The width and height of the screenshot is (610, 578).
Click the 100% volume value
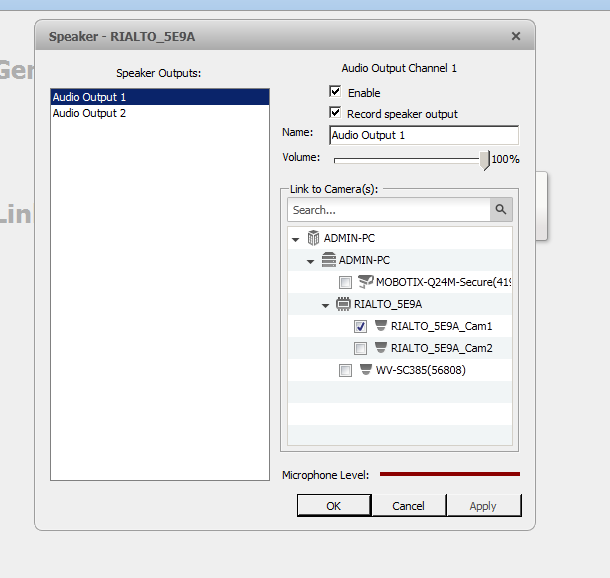(505, 159)
